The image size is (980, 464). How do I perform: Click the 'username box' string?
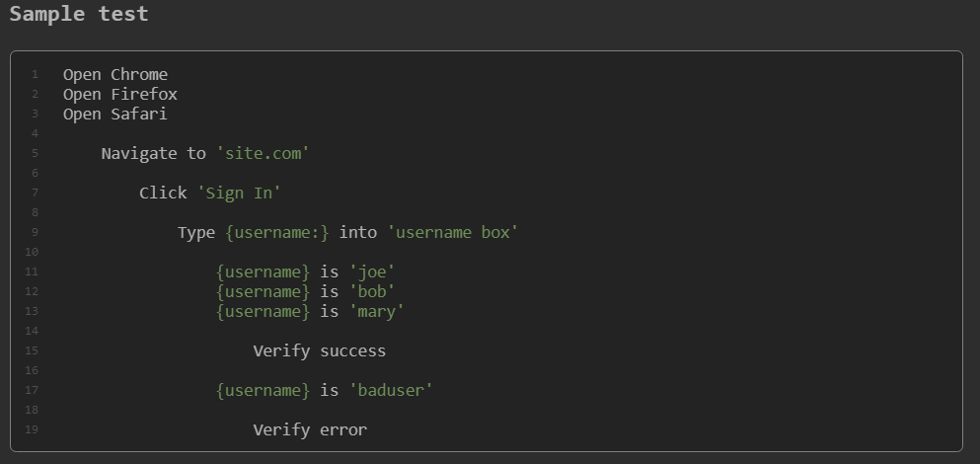[x=453, y=232]
